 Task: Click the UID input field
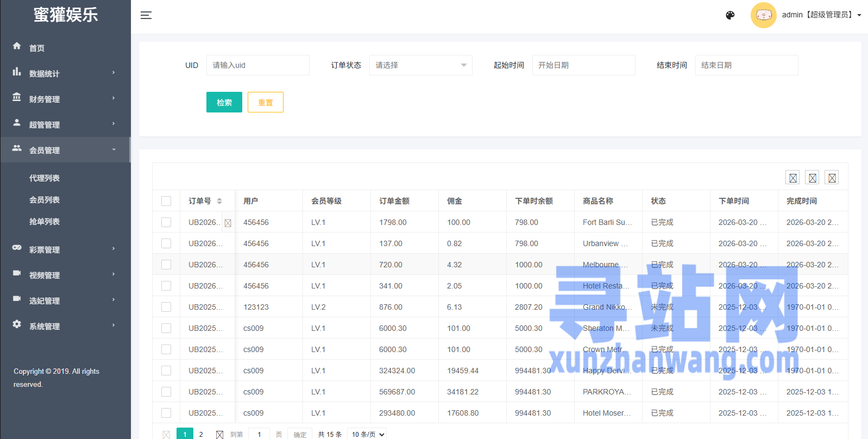[x=257, y=65]
